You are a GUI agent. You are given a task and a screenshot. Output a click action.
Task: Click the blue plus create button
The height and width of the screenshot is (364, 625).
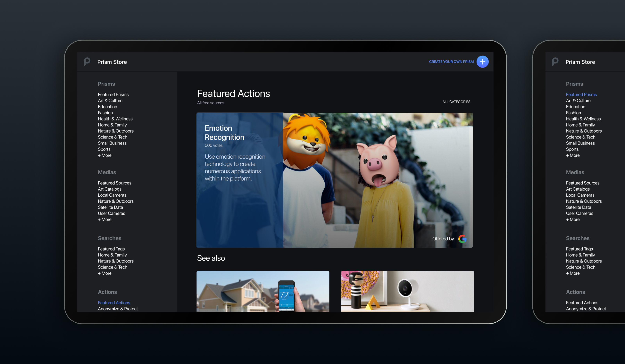pos(482,62)
